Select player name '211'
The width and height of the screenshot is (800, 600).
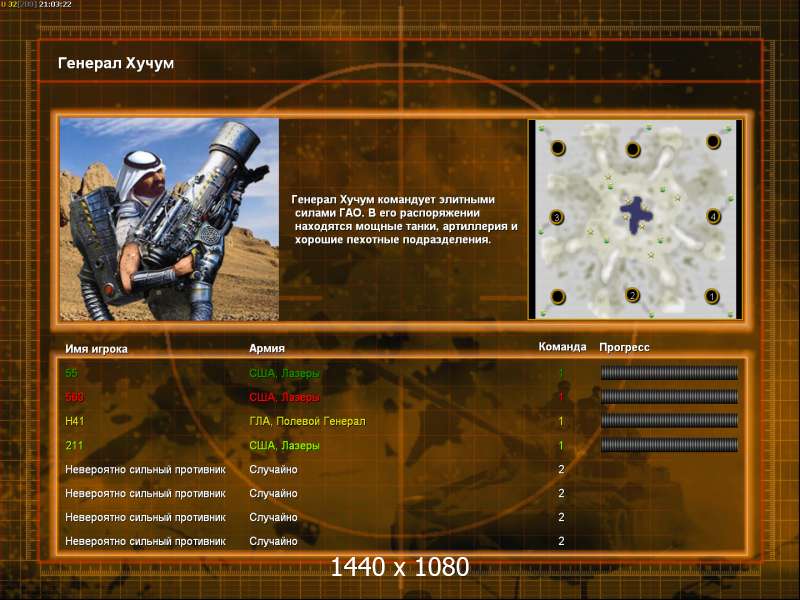74,445
